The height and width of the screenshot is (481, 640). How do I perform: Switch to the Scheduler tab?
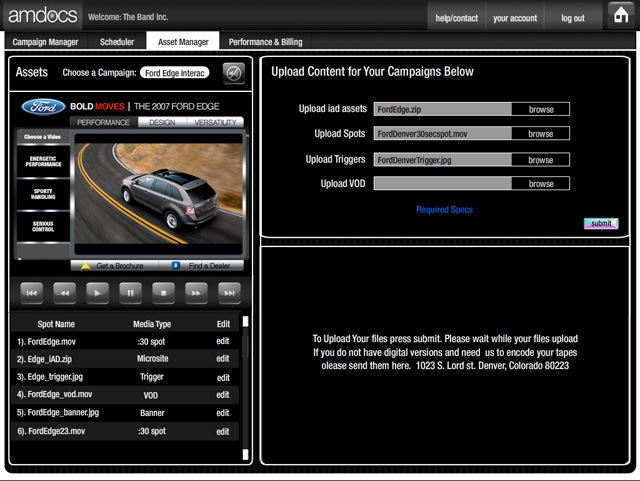coord(117,42)
